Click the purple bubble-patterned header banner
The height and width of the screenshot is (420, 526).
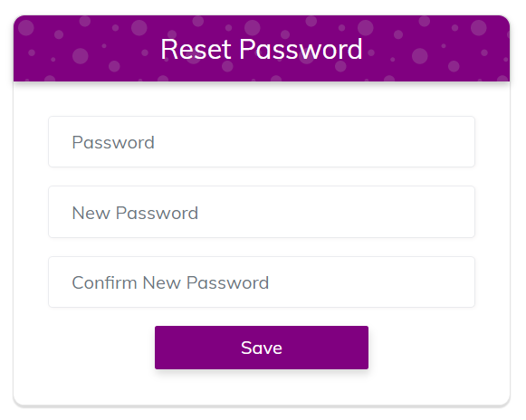[262, 48]
